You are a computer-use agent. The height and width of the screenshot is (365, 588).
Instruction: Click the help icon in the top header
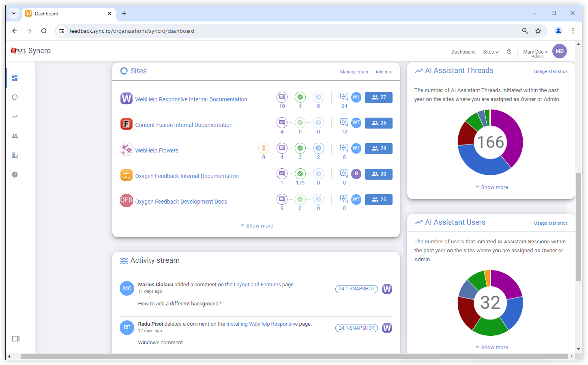tap(509, 52)
